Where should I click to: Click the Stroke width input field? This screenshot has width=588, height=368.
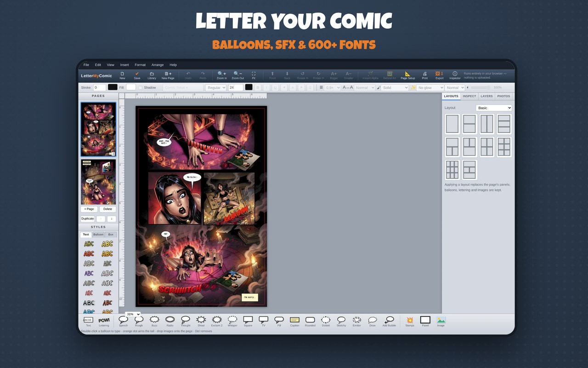[99, 87]
